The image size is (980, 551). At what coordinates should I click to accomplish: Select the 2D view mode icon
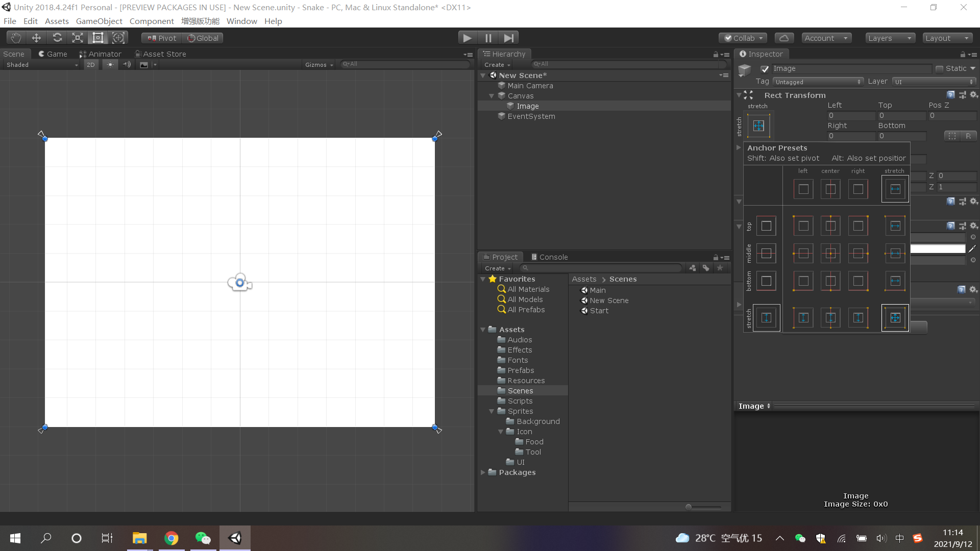(x=89, y=65)
